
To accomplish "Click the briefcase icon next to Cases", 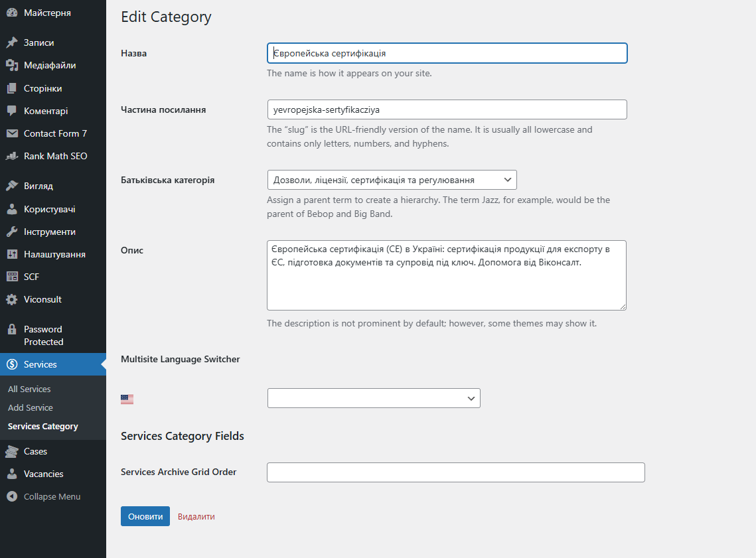I will pos(12,451).
